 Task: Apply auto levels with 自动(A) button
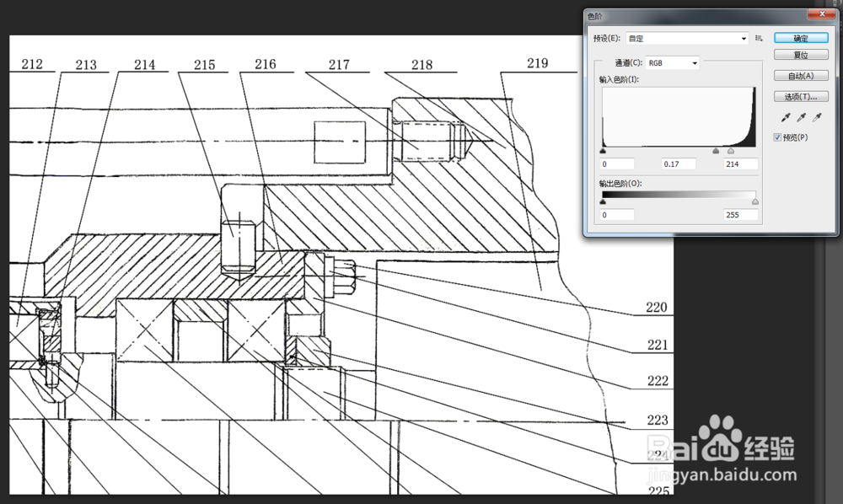(801, 76)
